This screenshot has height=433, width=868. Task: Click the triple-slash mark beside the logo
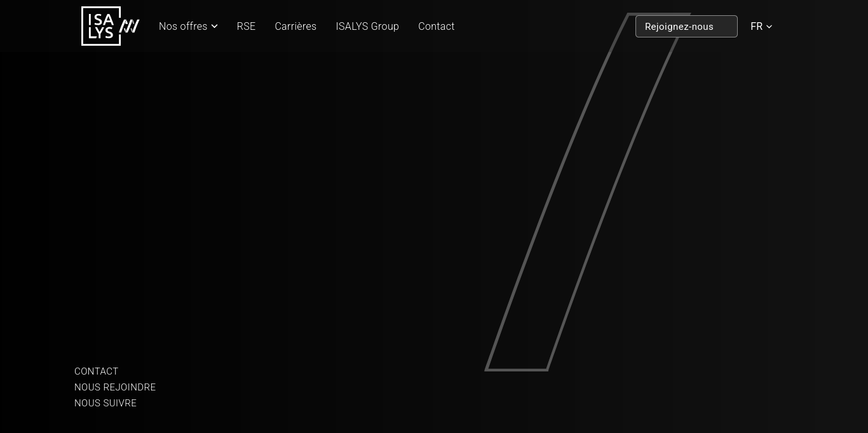click(130, 26)
